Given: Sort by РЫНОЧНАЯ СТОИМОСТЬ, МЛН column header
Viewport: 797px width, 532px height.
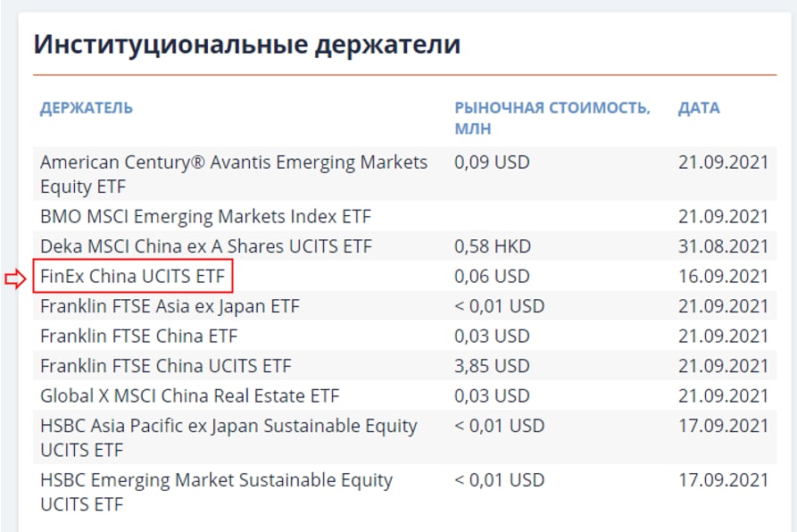Looking at the screenshot, I should coord(552,117).
